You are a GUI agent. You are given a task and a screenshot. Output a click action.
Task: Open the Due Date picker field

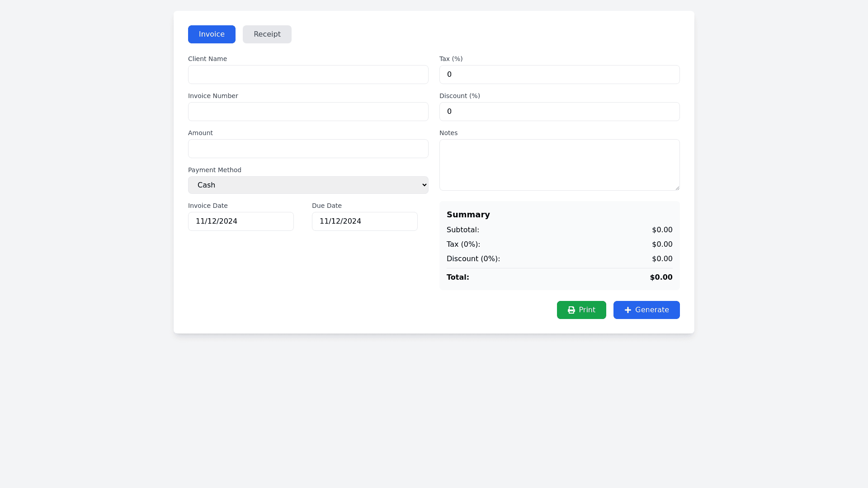tap(364, 221)
